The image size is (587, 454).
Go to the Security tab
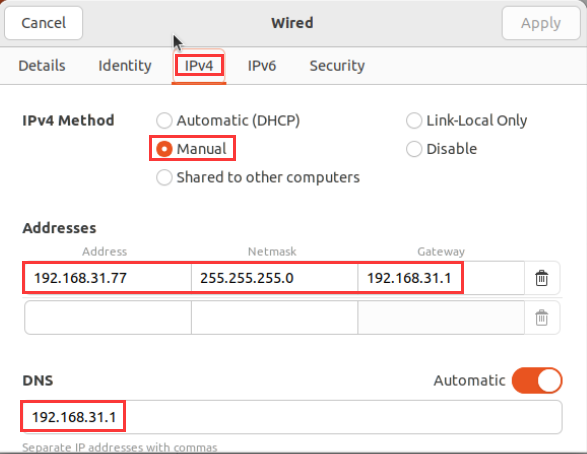tap(337, 66)
